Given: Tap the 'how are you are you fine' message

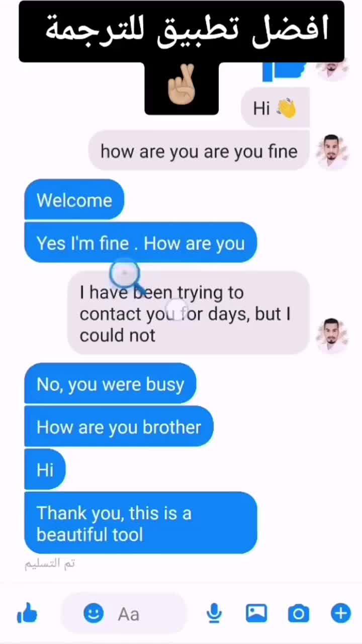Looking at the screenshot, I should click(x=199, y=151).
